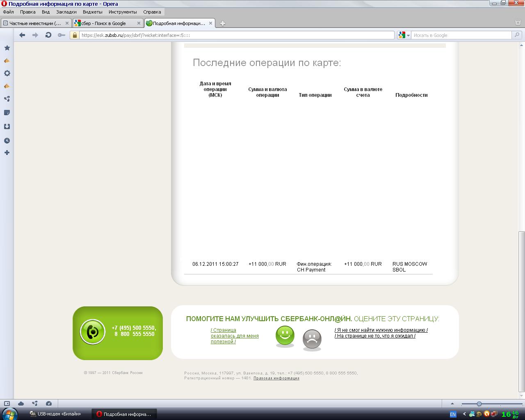Click the Opera Unite icon in status bar
Viewport: 525px width, 420px height.
pyautogui.click(x=35, y=404)
